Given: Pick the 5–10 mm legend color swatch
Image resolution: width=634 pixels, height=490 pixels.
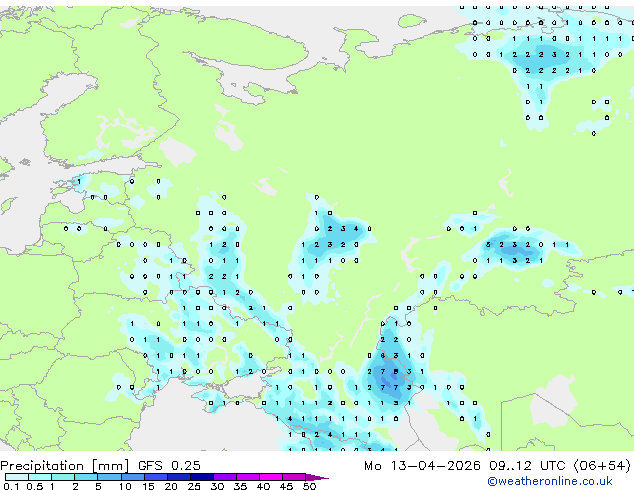Looking at the screenshot, I should [x=109, y=477].
